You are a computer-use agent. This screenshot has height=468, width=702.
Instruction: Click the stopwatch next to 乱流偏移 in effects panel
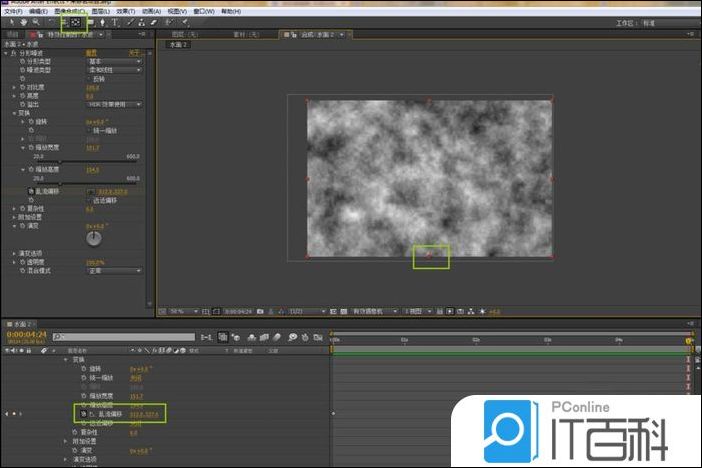[31, 190]
